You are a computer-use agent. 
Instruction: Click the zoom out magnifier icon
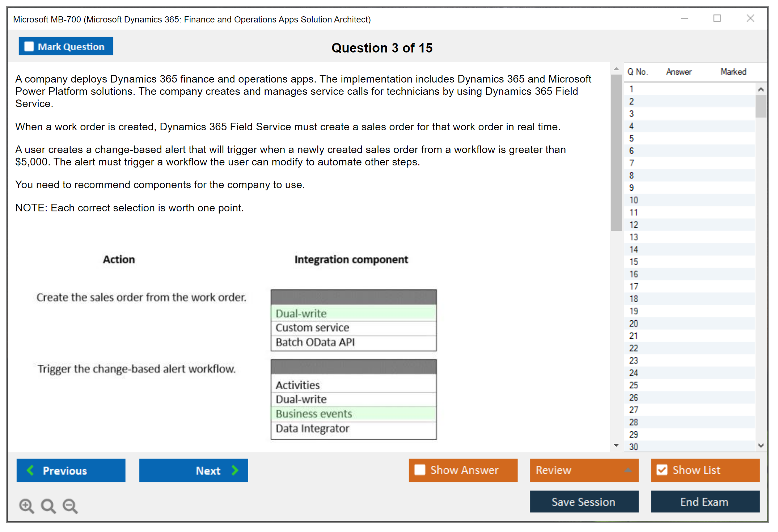click(x=70, y=506)
